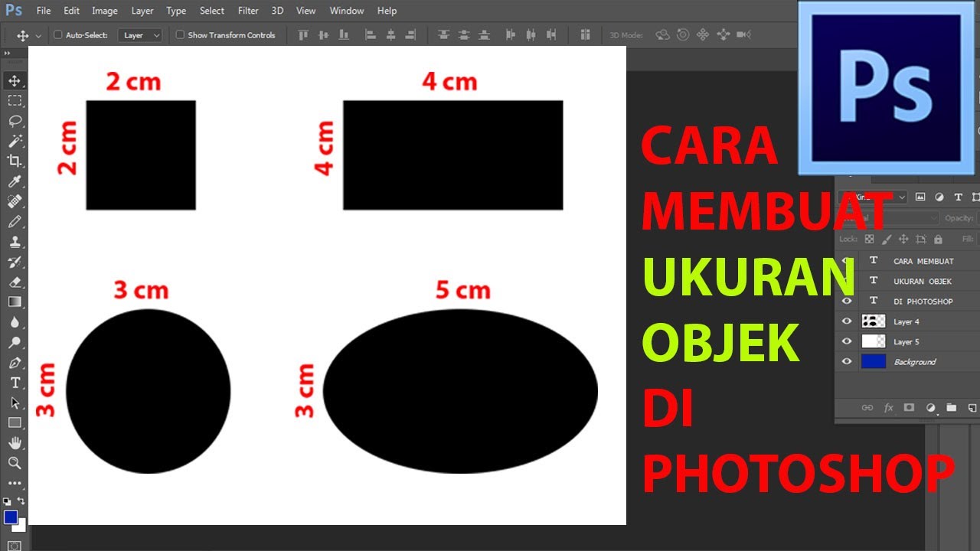The image size is (980, 551).
Task: Filter layers by type layers
Action: click(958, 197)
